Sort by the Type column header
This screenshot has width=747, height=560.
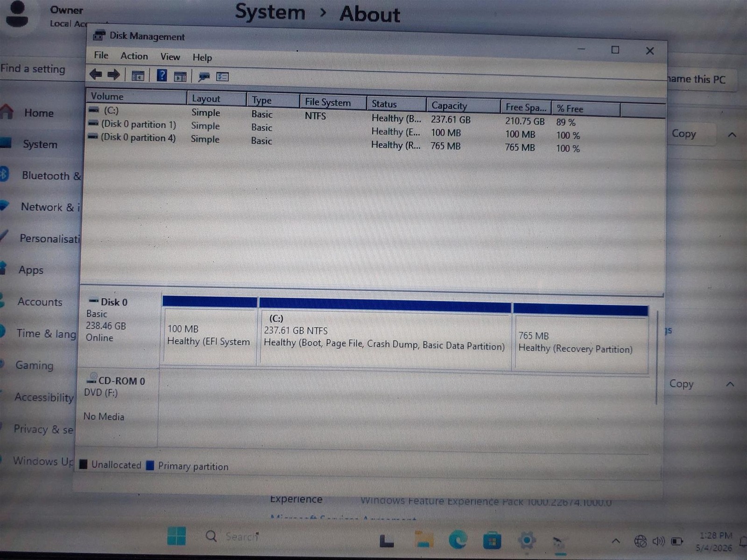(x=274, y=100)
